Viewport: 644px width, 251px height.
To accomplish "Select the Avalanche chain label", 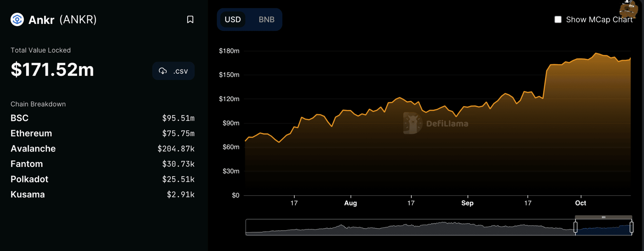I will [x=33, y=149].
